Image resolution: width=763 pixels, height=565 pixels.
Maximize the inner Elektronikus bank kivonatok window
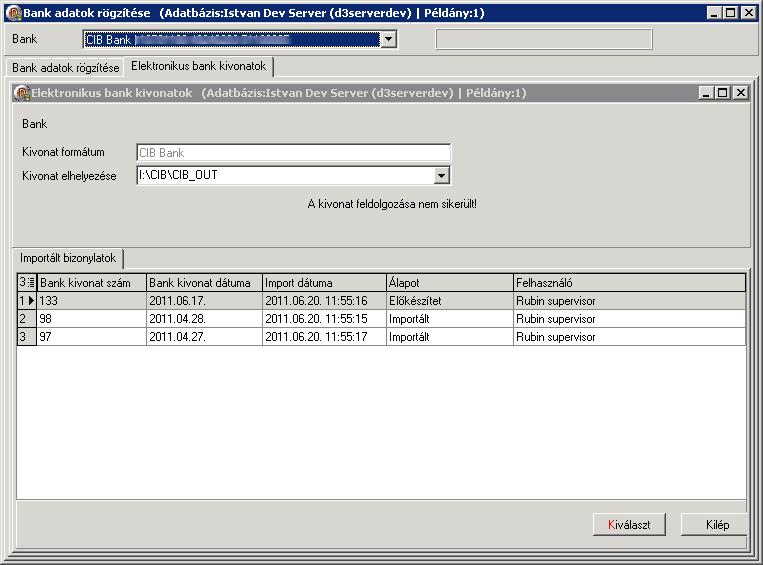click(723, 92)
